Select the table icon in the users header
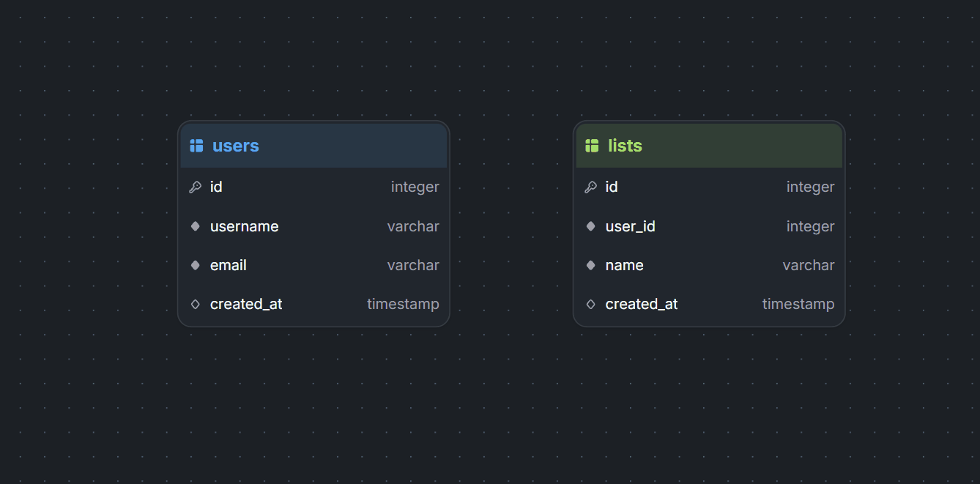 (196, 145)
